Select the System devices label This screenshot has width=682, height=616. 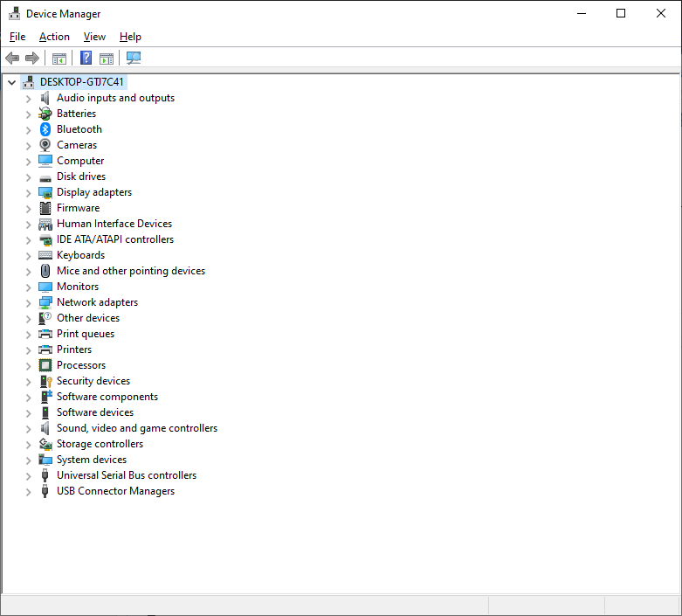tap(92, 460)
